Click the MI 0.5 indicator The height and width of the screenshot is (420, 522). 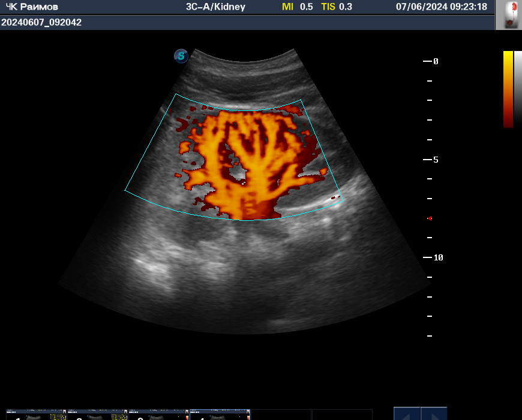tap(297, 7)
